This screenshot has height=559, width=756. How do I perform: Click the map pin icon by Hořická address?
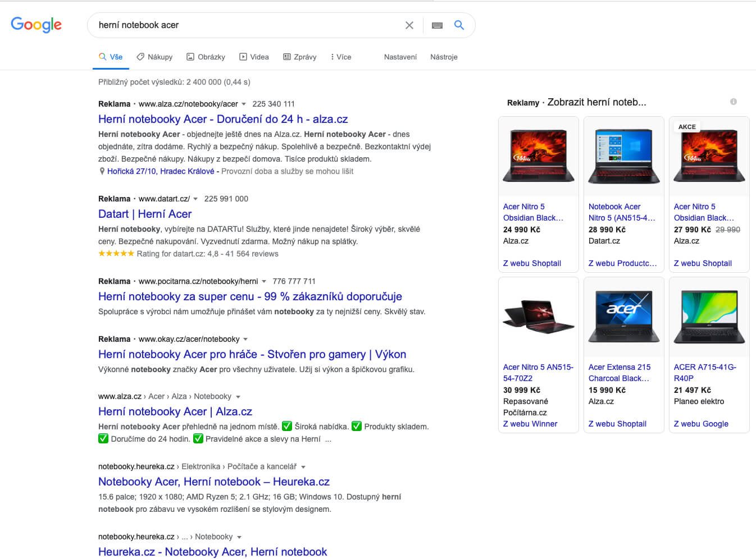[x=102, y=171]
